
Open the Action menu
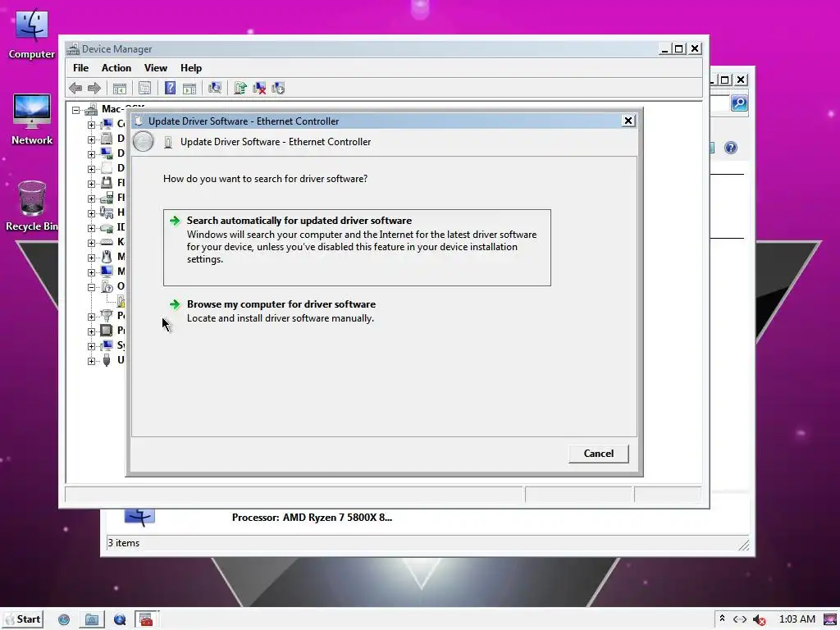(116, 68)
